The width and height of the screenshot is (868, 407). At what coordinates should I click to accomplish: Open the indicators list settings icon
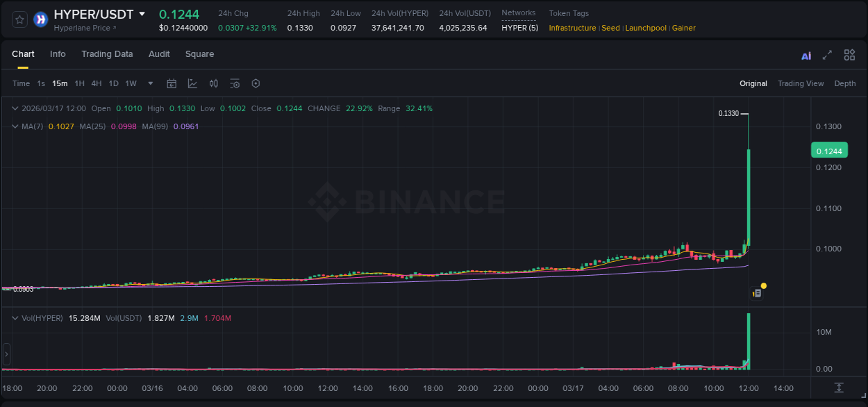pos(235,83)
